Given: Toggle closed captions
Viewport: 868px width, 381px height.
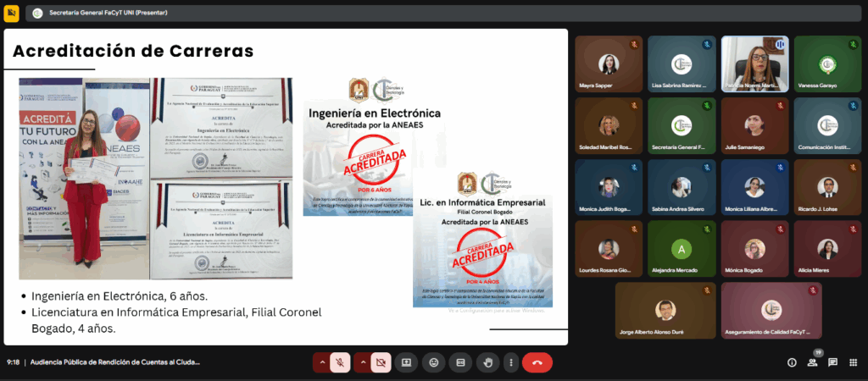Looking at the screenshot, I should coord(460,362).
